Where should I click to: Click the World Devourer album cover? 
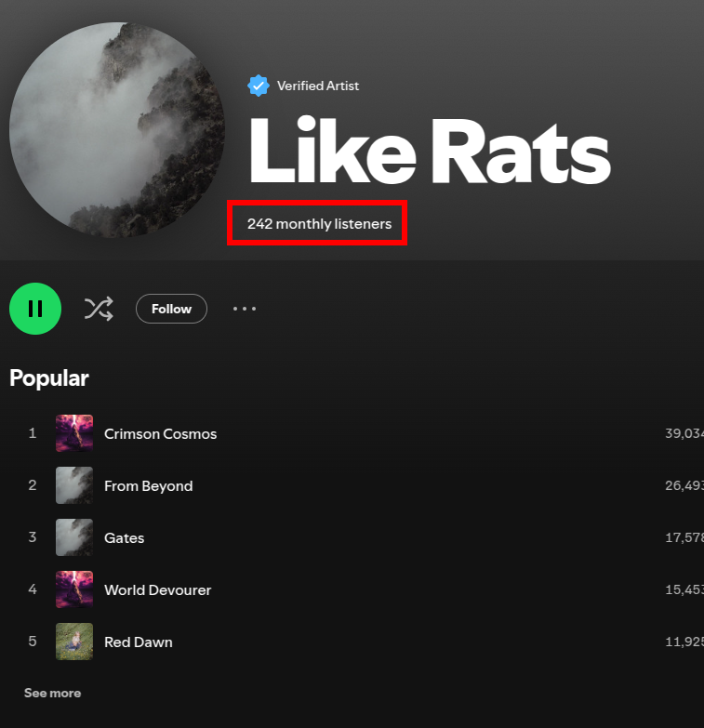74,589
